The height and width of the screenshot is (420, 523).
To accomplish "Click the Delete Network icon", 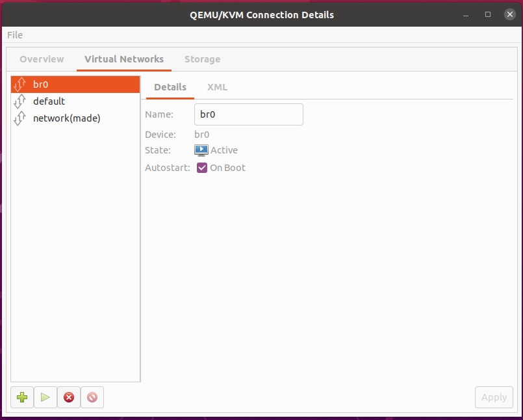I will (x=92, y=397).
